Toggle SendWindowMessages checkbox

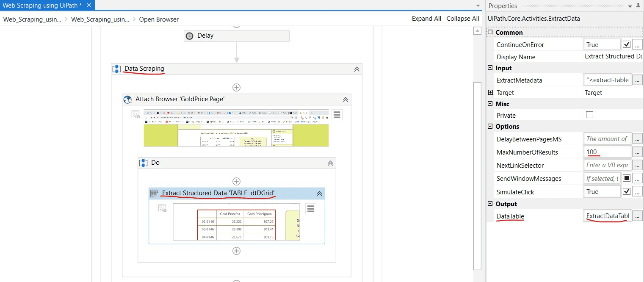[627, 178]
